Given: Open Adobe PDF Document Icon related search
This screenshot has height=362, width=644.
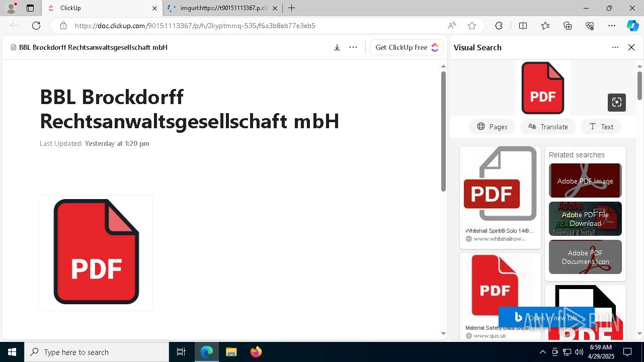Looking at the screenshot, I should pyautogui.click(x=585, y=257).
